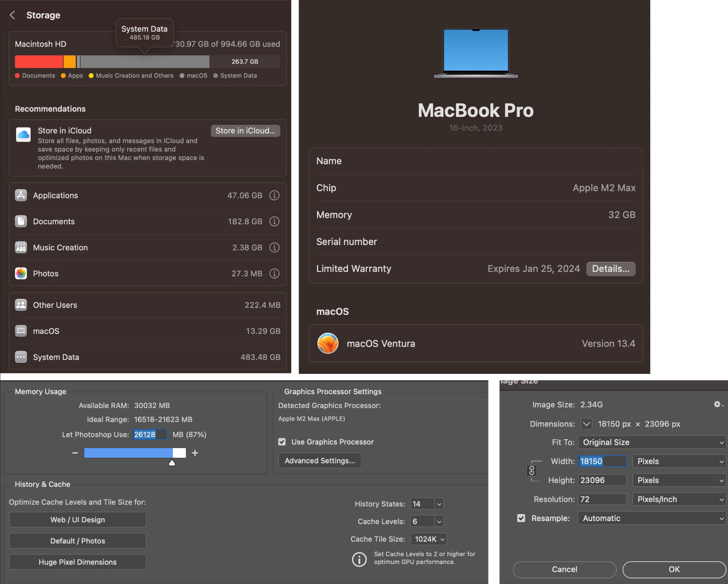Click the back arrow beside Storage
The height and width of the screenshot is (584, 728).
pyautogui.click(x=13, y=15)
